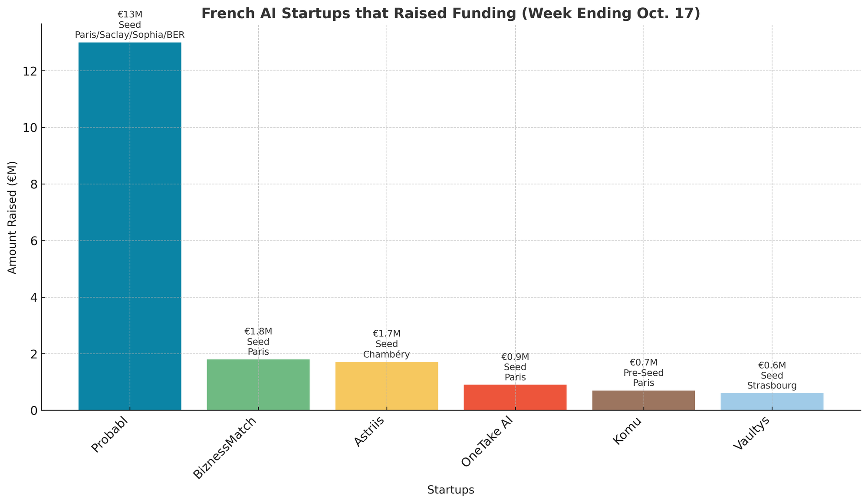
Task: Select the €1.8M Seed Paris annotation
Action: [x=258, y=342]
